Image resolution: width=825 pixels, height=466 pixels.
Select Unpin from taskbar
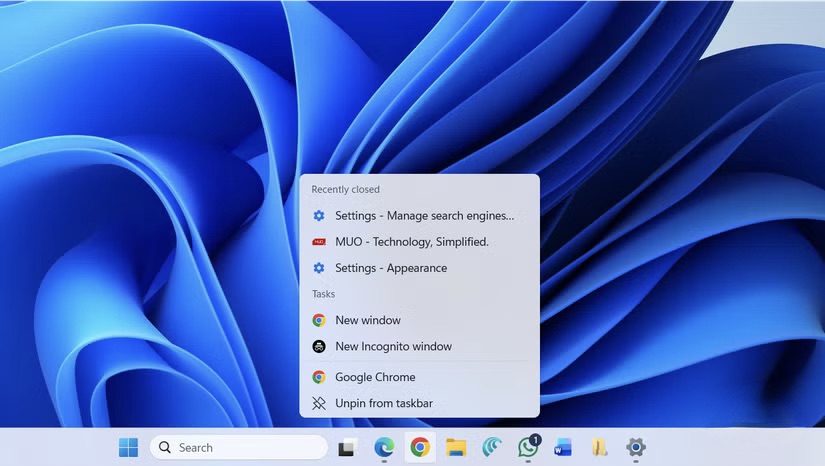[419, 403]
